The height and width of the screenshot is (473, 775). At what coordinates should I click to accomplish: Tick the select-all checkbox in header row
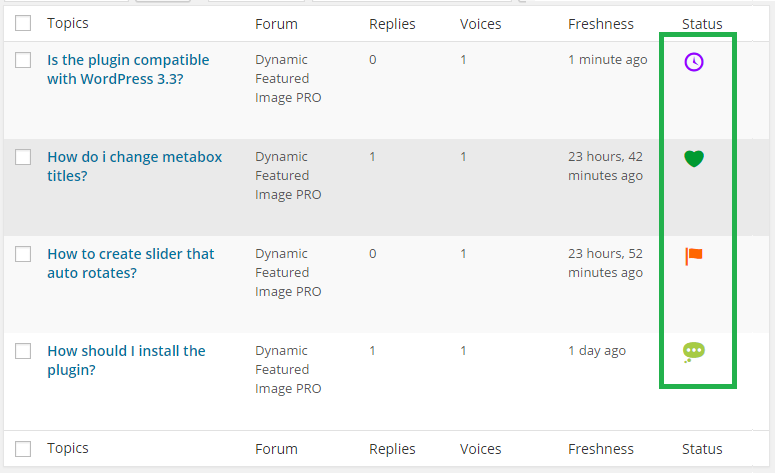tap(23, 23)
